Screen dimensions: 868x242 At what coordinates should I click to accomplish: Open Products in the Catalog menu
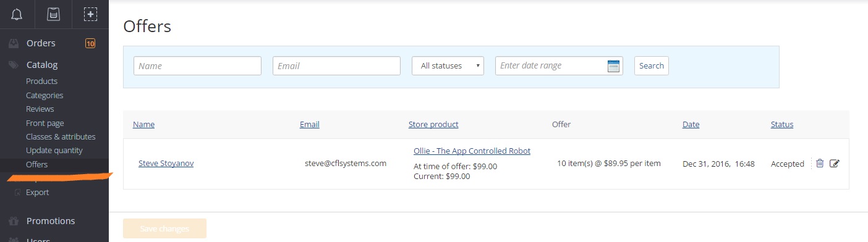tap(41, 81)
